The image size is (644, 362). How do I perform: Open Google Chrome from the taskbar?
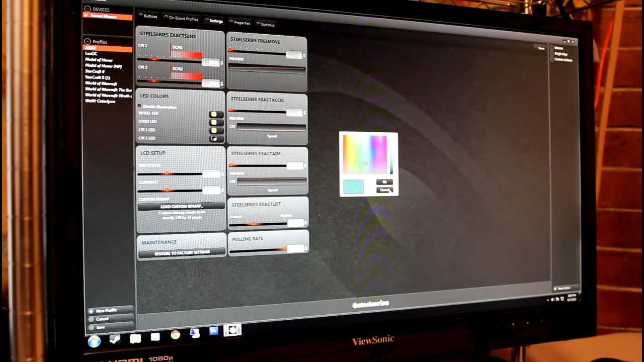click(x=175, y=335)
